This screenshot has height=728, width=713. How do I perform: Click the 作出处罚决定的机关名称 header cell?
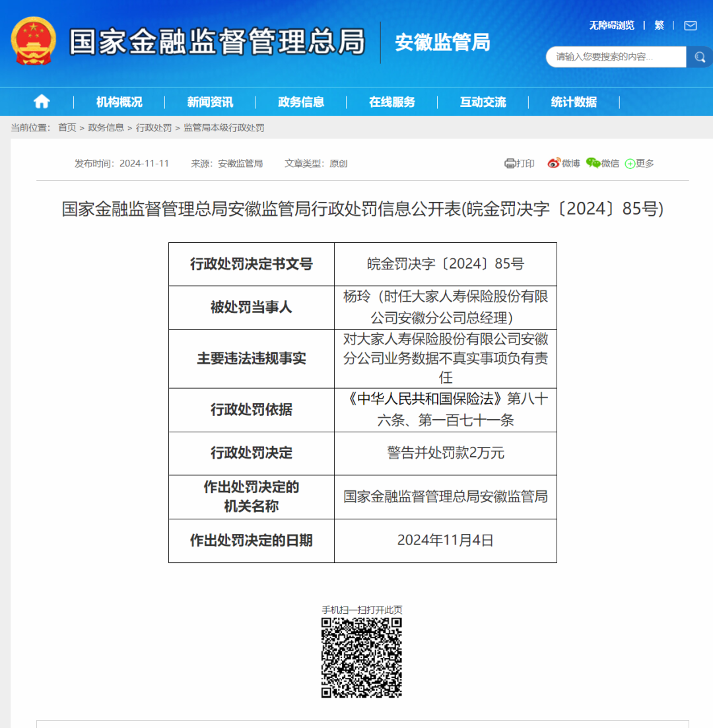252,497
